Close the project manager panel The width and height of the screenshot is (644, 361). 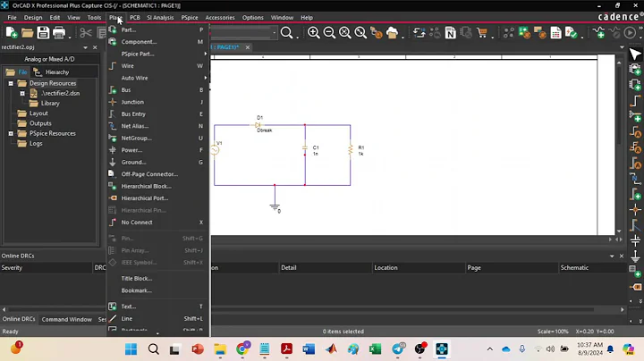[95, 47]
